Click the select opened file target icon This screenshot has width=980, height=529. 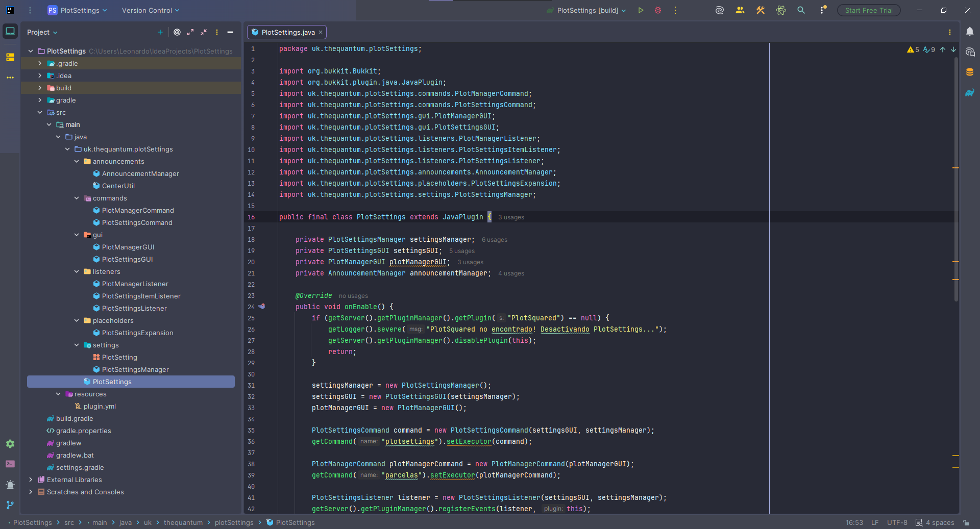tap(177, 32)
